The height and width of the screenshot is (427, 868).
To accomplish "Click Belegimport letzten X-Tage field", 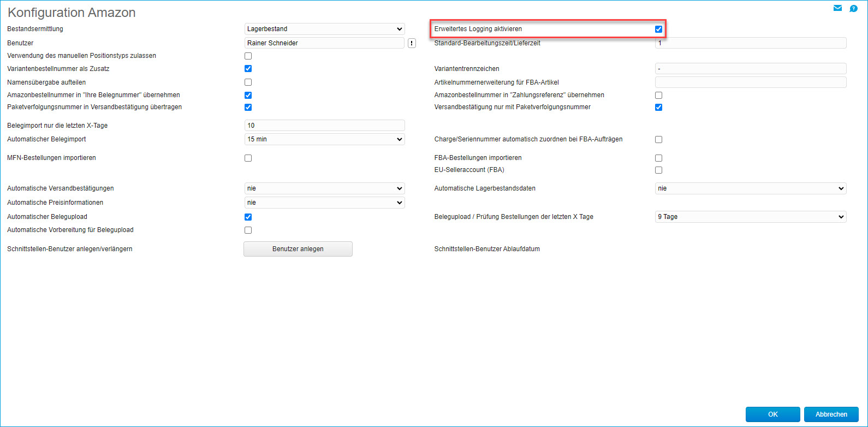I will [325, 126].
